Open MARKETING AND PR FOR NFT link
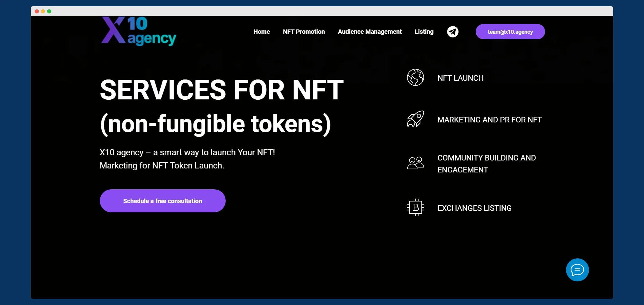Image resolution: width=644 pixels, height=305 pixels. (x=489, y=120)
